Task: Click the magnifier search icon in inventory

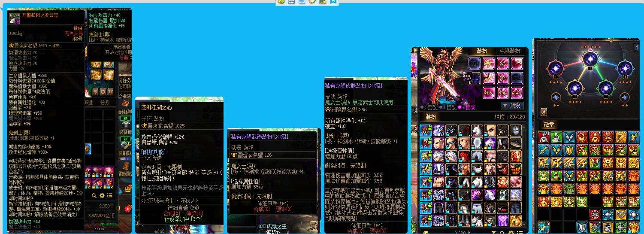Action: coord(94,195)
